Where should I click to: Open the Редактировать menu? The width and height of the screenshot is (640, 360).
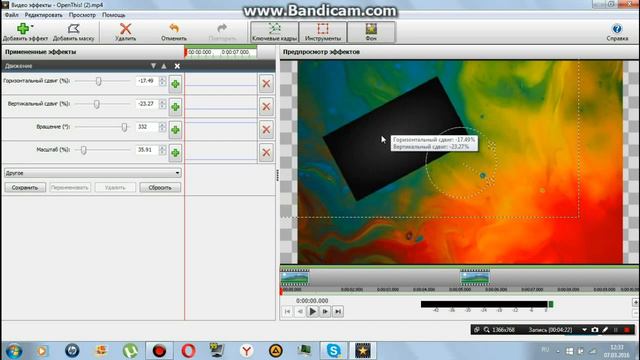tap(44, 15)
